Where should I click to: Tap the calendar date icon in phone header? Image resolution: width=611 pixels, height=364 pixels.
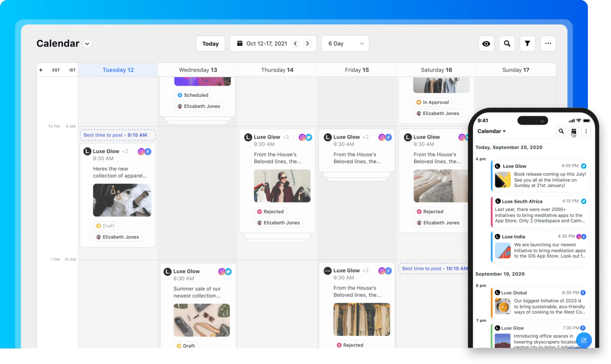pyautogui.click(x=574, y=131)
